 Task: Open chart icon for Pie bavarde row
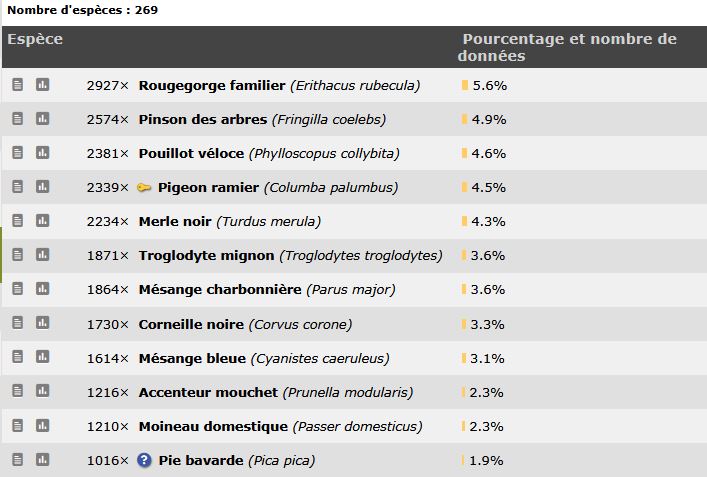click(x=42, y=459)
